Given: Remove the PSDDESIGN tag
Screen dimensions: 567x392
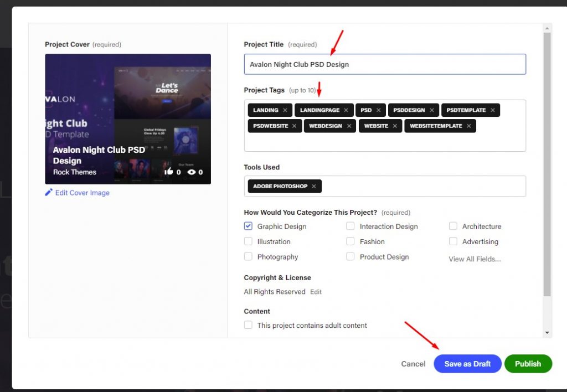Looking at the screenshot, I should [431, 110].
